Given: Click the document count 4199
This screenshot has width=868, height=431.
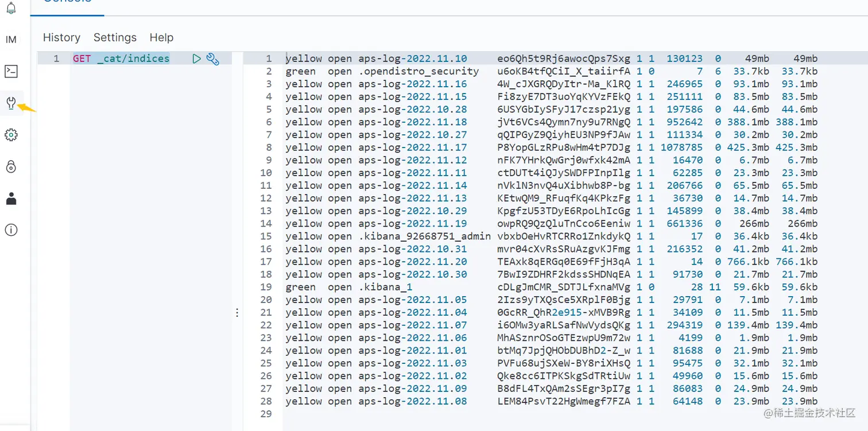Looking at the screenshot, I should coord(691,337).
